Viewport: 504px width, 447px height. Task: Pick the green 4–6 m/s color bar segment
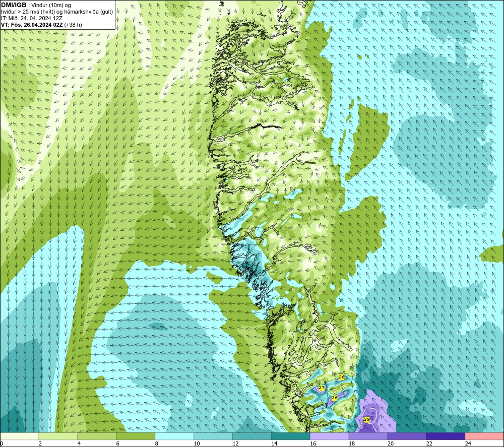(x=97, y=436)
